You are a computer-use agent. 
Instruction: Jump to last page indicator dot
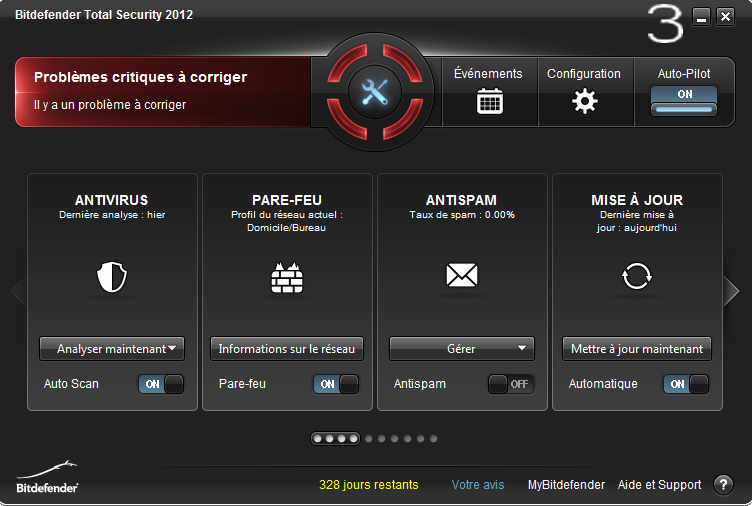click(x=433, y=438)
